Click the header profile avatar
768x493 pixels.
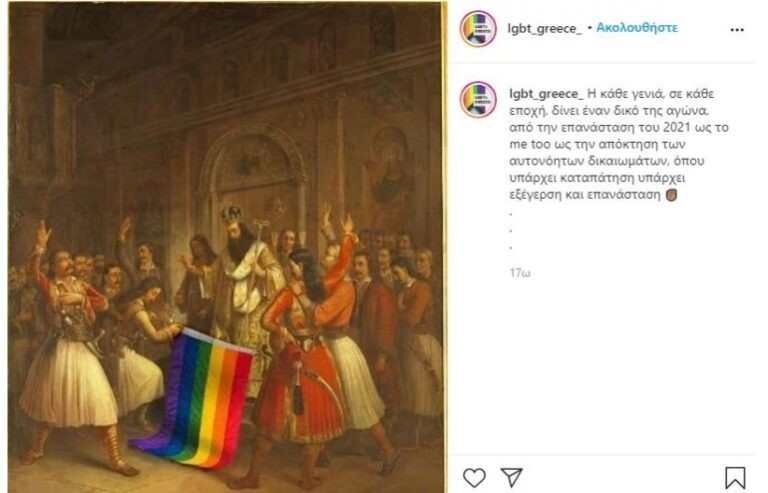tap(478, 28)
